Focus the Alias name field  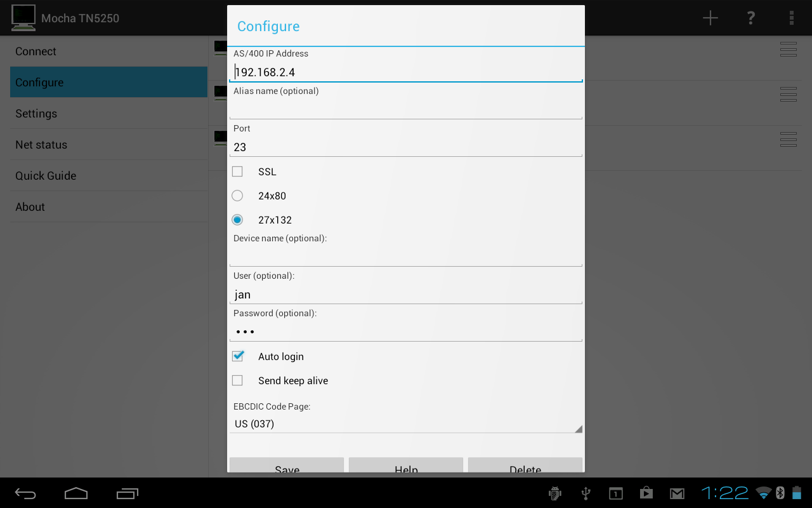(406, 109)
